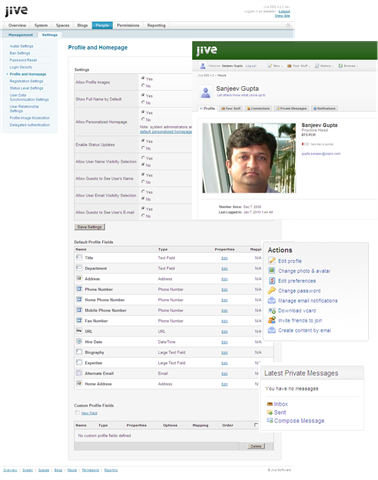Viewport: 378px width, 480px height.
Task: Switch to the Management sub-tab
Action: 21,35
